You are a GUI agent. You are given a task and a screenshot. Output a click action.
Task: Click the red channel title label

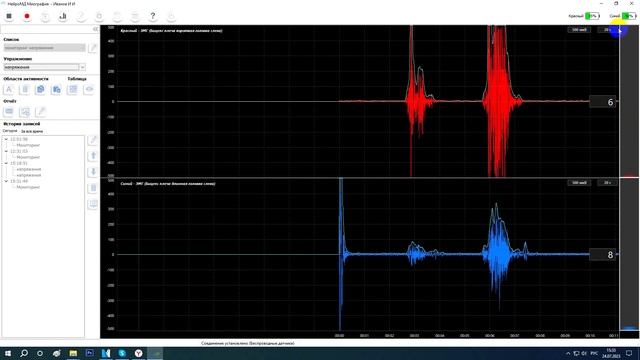click(171, 31)
